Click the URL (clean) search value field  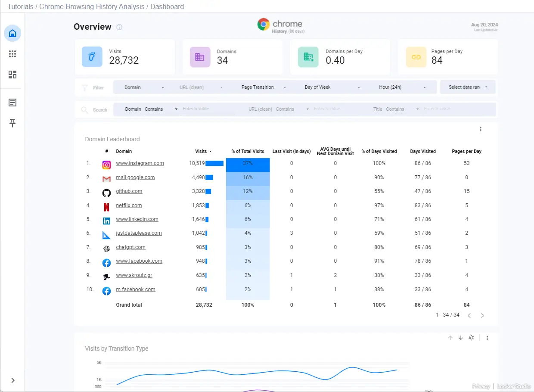click(x=336, y=109)
